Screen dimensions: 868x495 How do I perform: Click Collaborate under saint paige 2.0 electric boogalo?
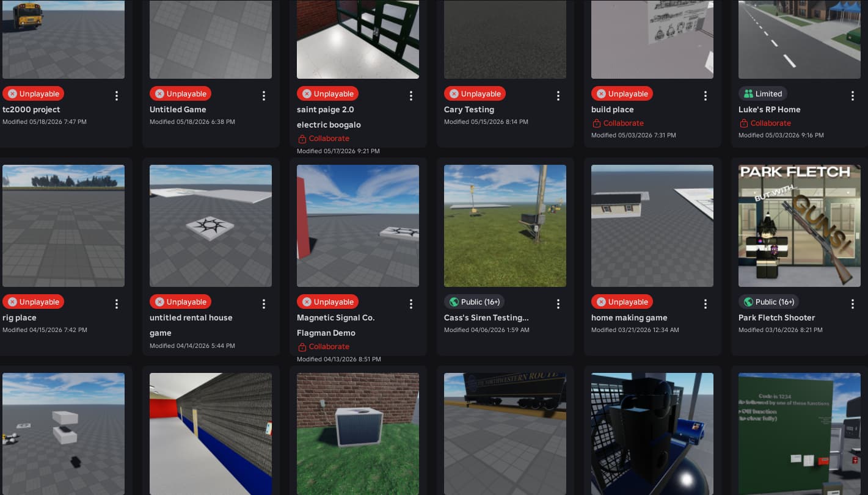(x=324, y=139)
